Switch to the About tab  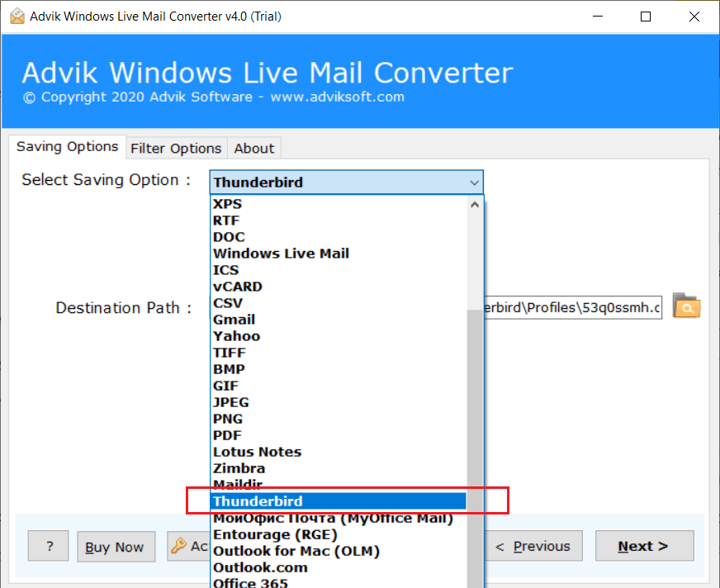[x=254, y=149]
